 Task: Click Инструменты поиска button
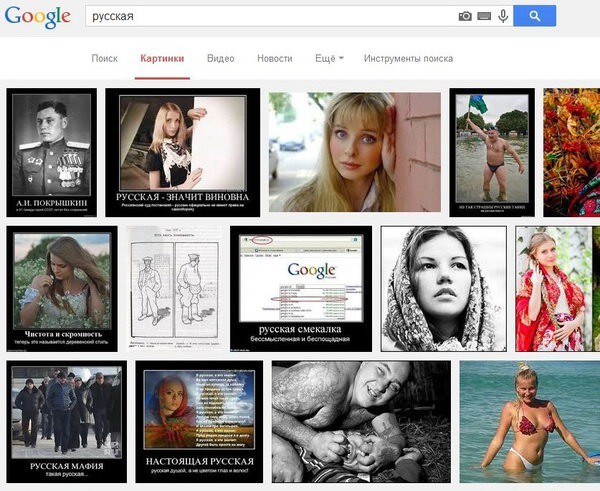(x=408, y=59)
